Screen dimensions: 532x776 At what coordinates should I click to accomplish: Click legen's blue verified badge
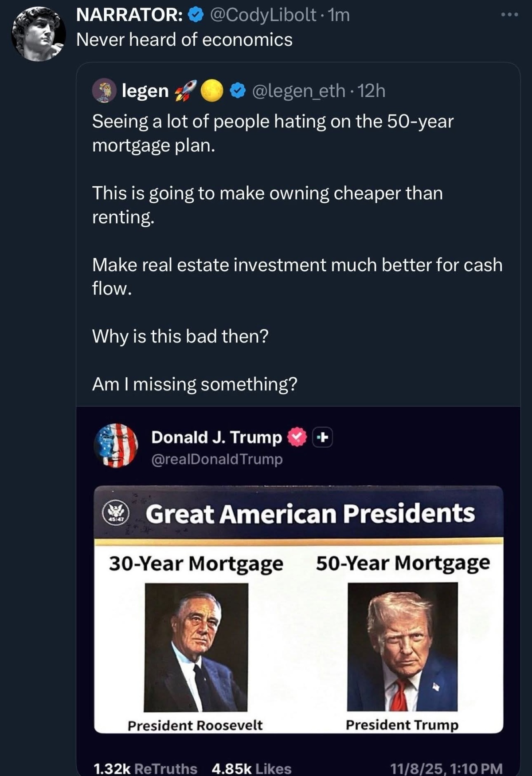239,91
